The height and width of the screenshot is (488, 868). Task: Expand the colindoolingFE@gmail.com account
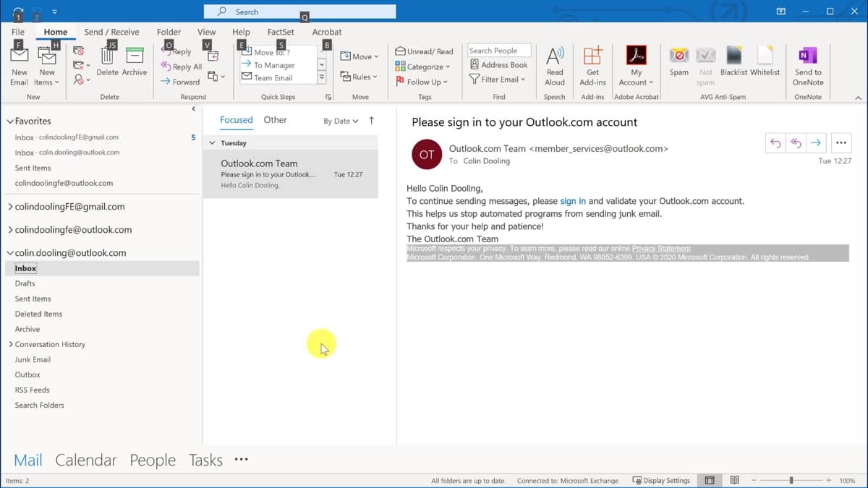click(10, 207)
